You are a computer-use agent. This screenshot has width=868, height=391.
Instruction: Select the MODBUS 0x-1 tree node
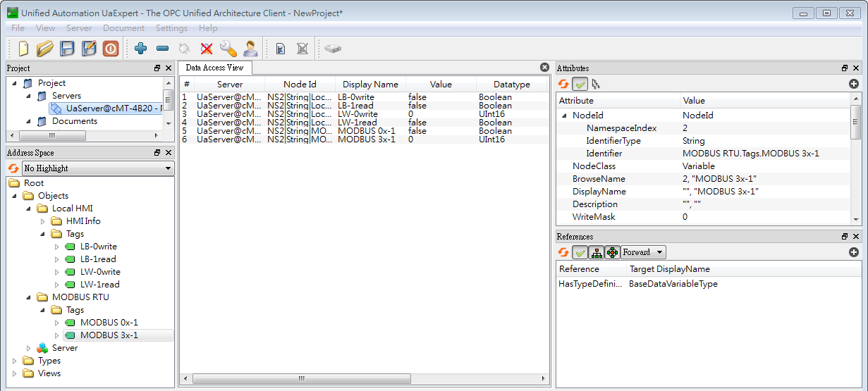pyautogui.click(x=109, y=323)
